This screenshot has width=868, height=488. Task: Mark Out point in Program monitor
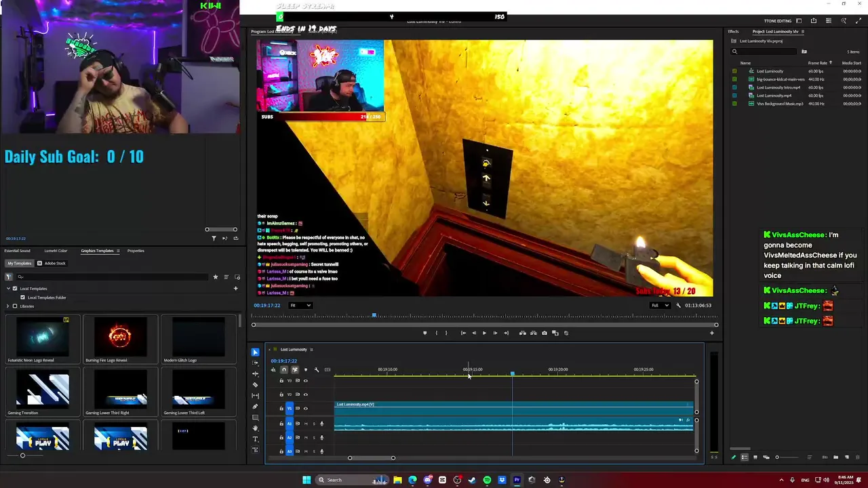(446, 333)
